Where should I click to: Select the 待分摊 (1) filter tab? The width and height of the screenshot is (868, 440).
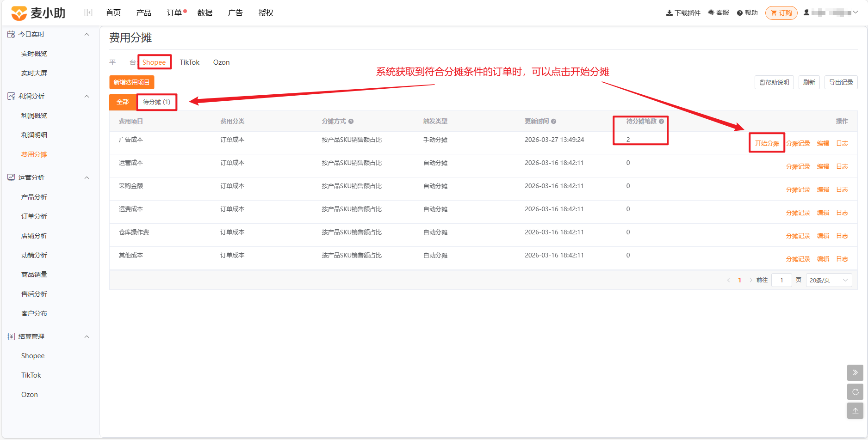click(x=156, y=102)
